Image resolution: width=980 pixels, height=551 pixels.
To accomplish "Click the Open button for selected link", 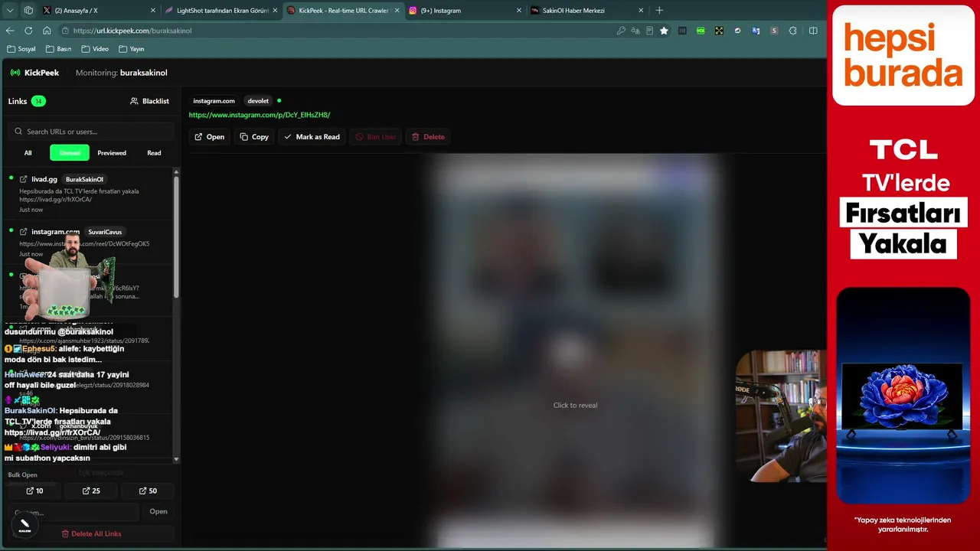I will [209, 137].
